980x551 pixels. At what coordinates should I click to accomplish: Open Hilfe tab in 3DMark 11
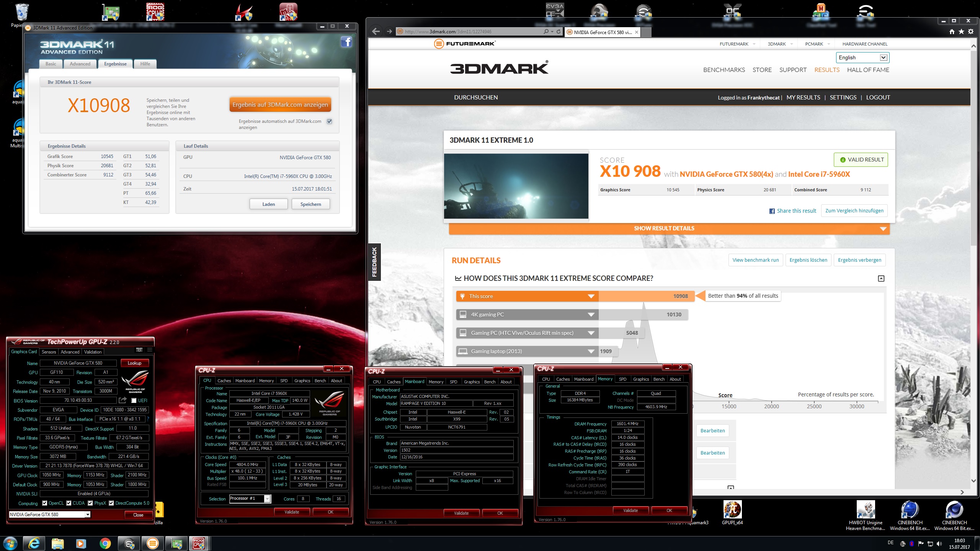coord(145,64)
